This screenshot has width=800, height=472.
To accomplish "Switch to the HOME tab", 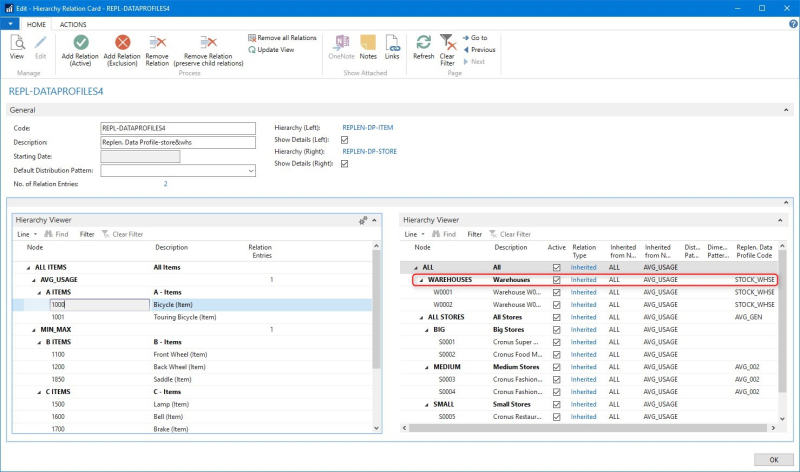I will click(x=36, y=24).
